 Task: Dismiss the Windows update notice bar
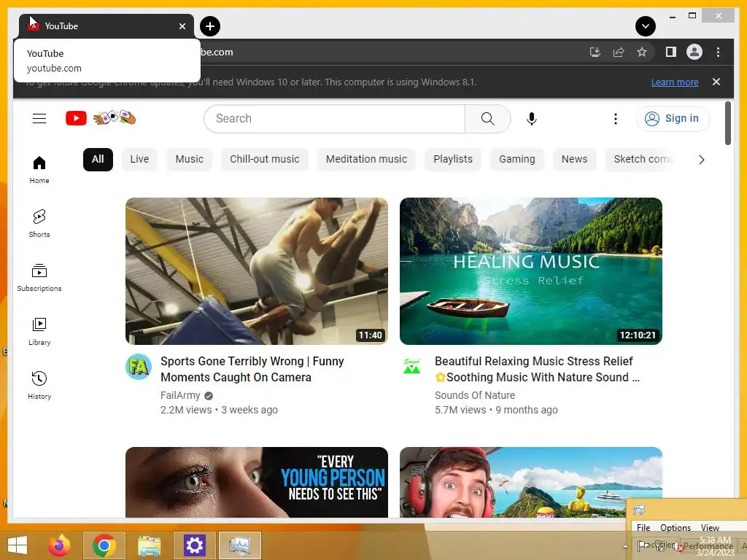click(x=716, y=82)
